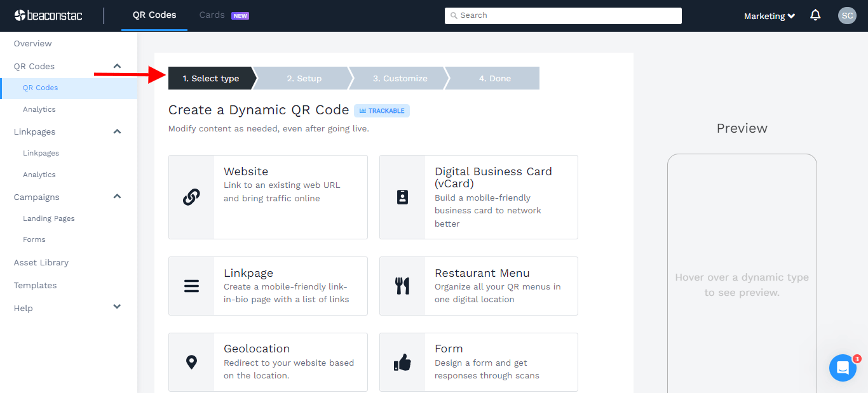Select the Website QR type link icon
Image resolution: width=868 pixels, height=393 pixels.
[191, 197]
